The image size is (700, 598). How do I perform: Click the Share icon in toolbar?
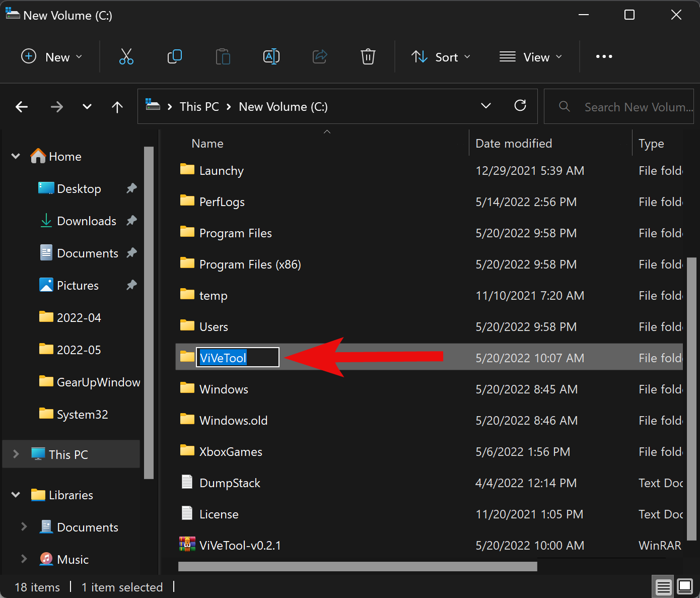pos(320,56)
